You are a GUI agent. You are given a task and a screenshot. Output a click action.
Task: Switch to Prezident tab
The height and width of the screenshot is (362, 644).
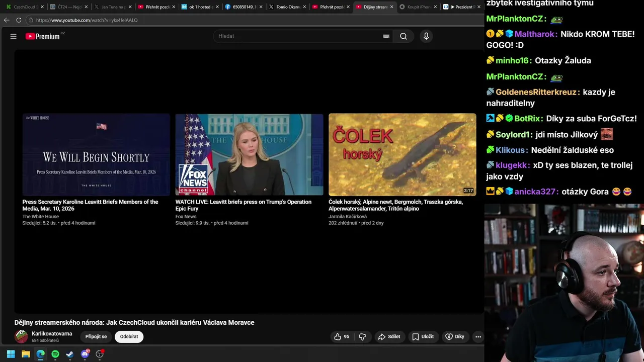pos(460,7)
